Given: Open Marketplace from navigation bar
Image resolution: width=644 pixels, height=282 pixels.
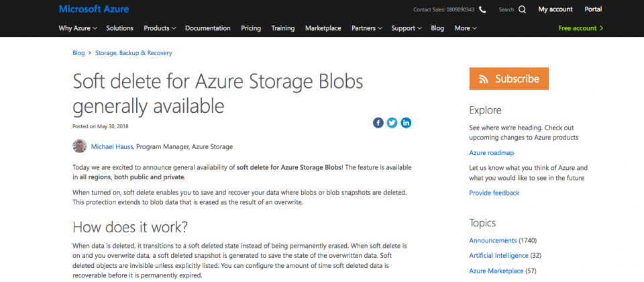Looking at the screenshot, I should [323, 28].
